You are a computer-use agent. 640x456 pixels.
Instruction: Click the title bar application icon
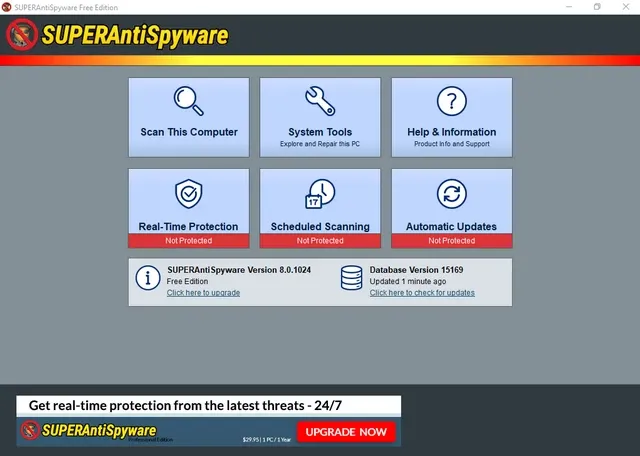click(x=7, y=7)
